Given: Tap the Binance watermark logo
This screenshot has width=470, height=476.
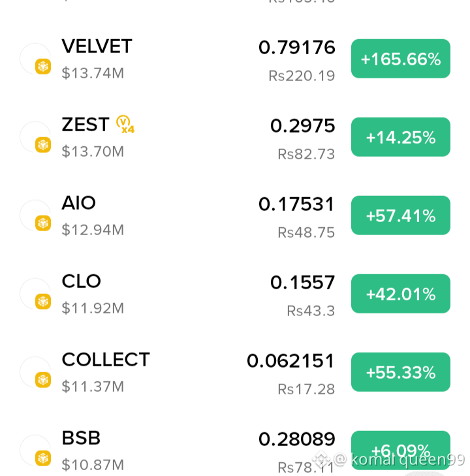Looking at the screenshot, I should [x=321, y=459].
